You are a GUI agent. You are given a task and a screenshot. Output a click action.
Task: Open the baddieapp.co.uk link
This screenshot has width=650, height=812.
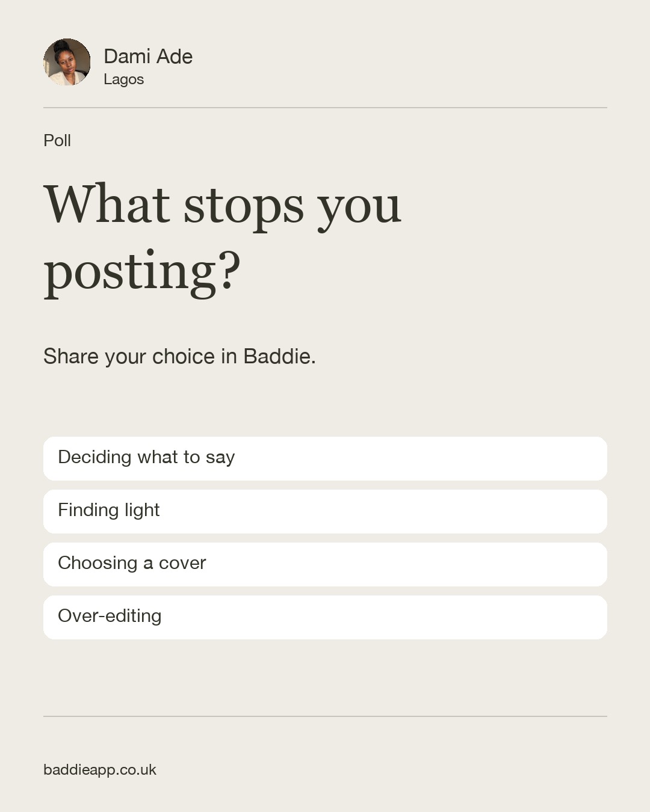click(x=100, y=770)
